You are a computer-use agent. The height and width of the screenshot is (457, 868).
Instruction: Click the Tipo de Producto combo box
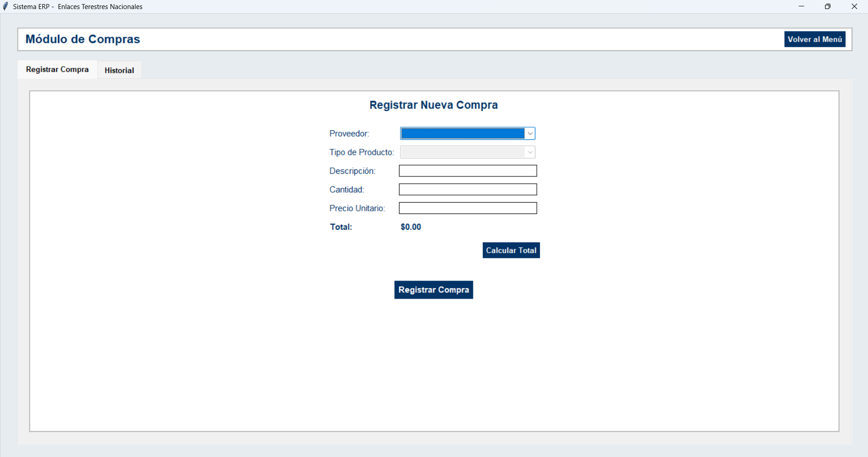(467, 152)
